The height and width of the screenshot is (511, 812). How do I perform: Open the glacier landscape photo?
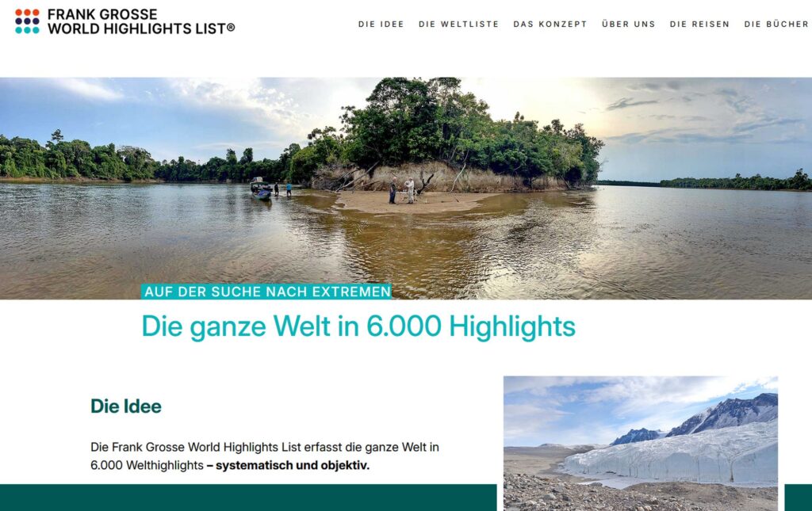click(x=641, y=443)
